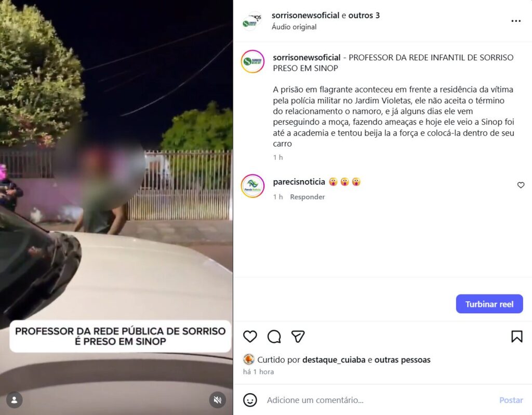View the outras pessoas likes list
532x415 pixels.
(403, 360)
